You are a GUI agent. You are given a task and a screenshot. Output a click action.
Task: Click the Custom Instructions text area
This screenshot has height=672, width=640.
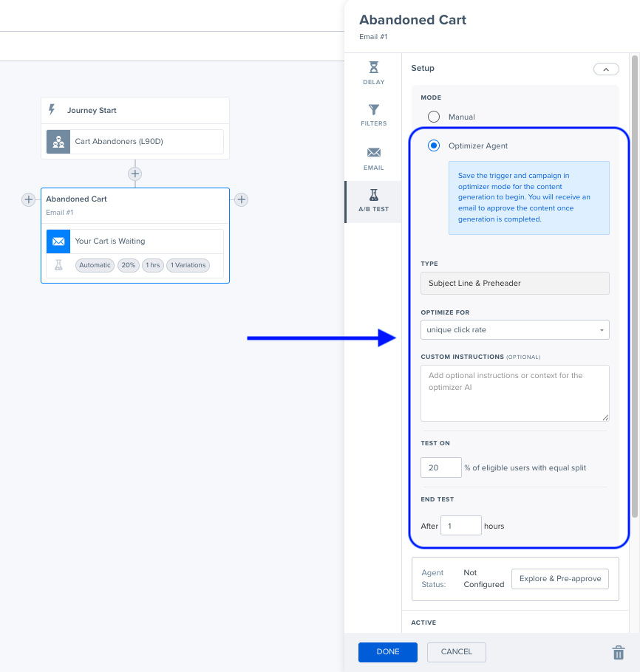pyautogui.click(x=514, y=393)
